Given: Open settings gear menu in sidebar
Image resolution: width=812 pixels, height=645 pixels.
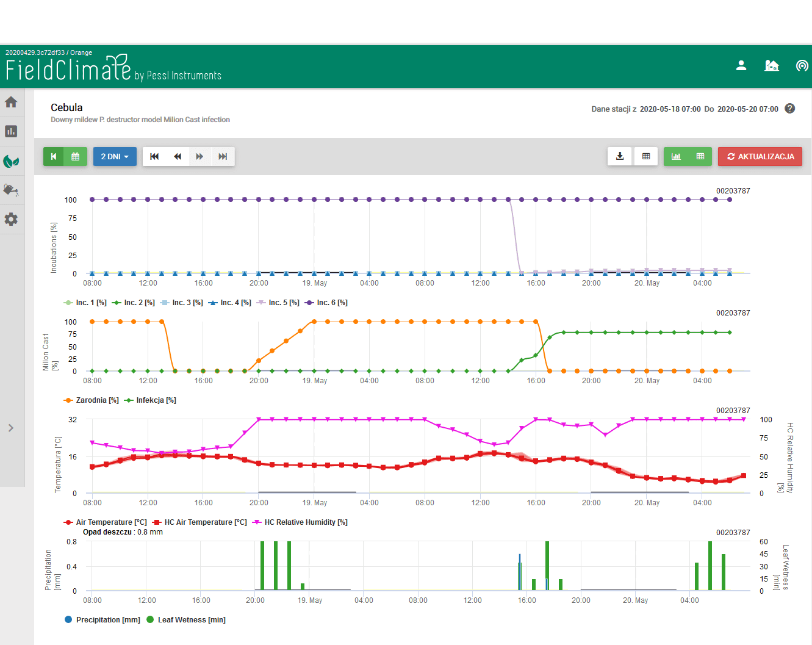Looking at the screenshot, I should click(11, 219).
